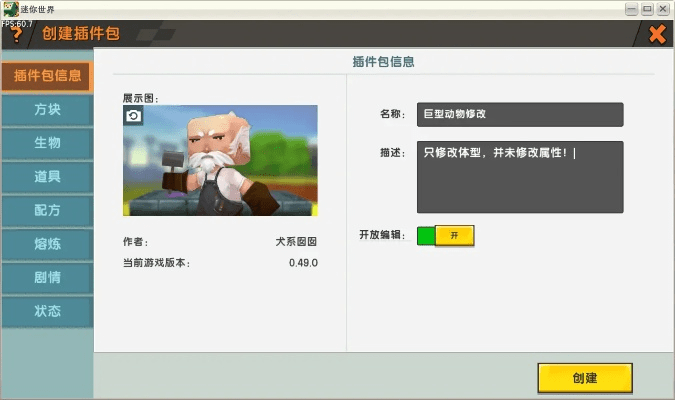
Task: Toggle the 开放编辑 switch
Action: (445, 235)
